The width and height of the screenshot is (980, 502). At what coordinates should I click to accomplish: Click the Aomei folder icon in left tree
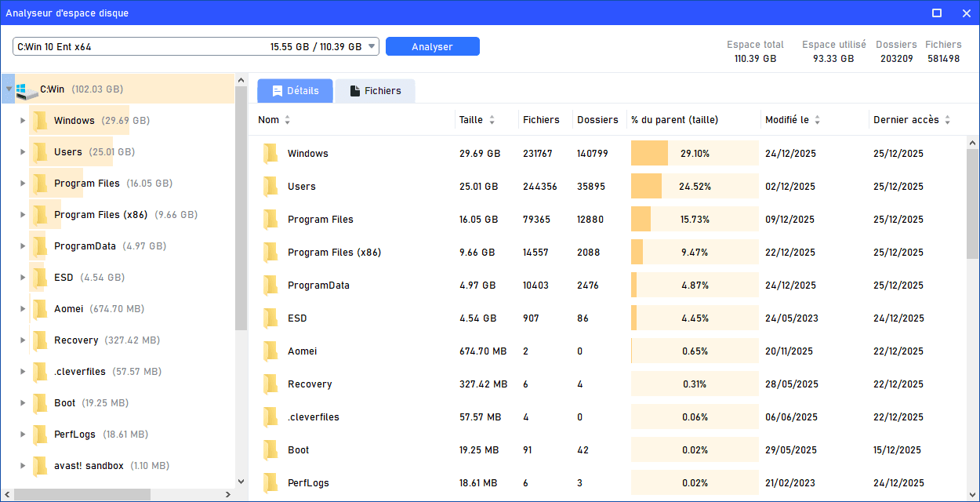coord(40,309)
